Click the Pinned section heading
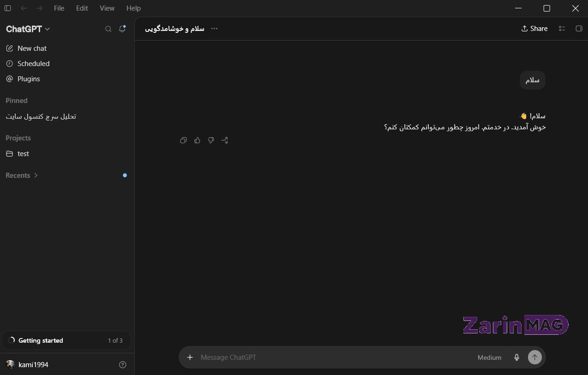 click(x=17, y=100)
